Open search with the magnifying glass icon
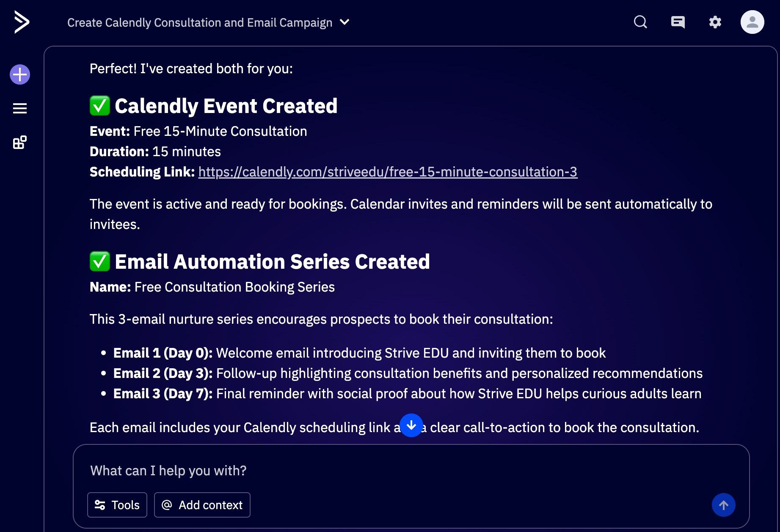 click(x=640, y=22)
